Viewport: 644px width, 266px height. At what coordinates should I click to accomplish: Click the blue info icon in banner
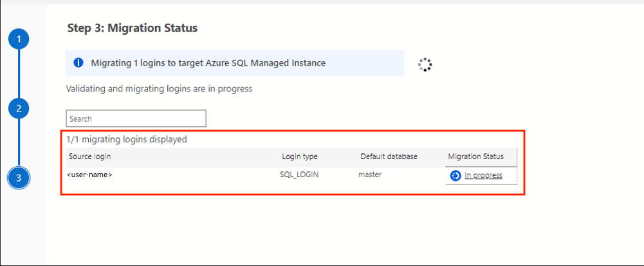78,63
